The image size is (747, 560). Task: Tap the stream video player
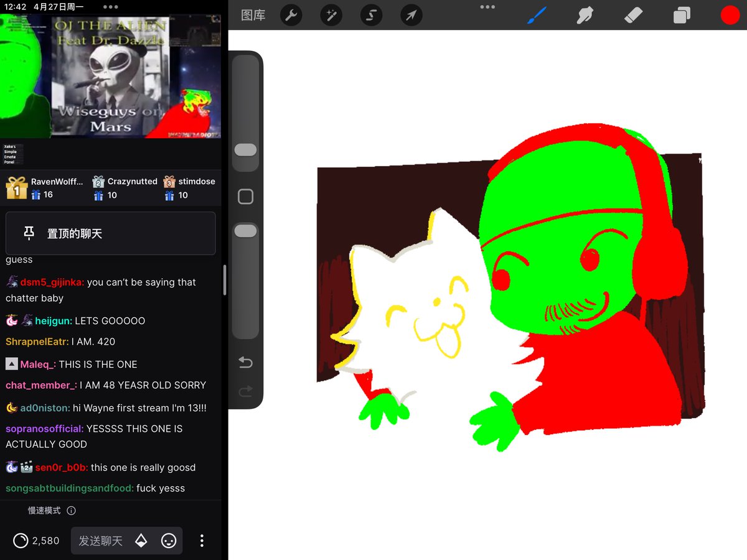[110, 76]
